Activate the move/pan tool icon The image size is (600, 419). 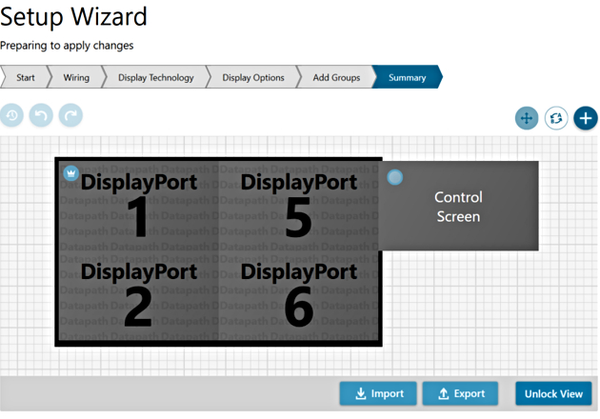pyautogui.click(x=527, y=118)
